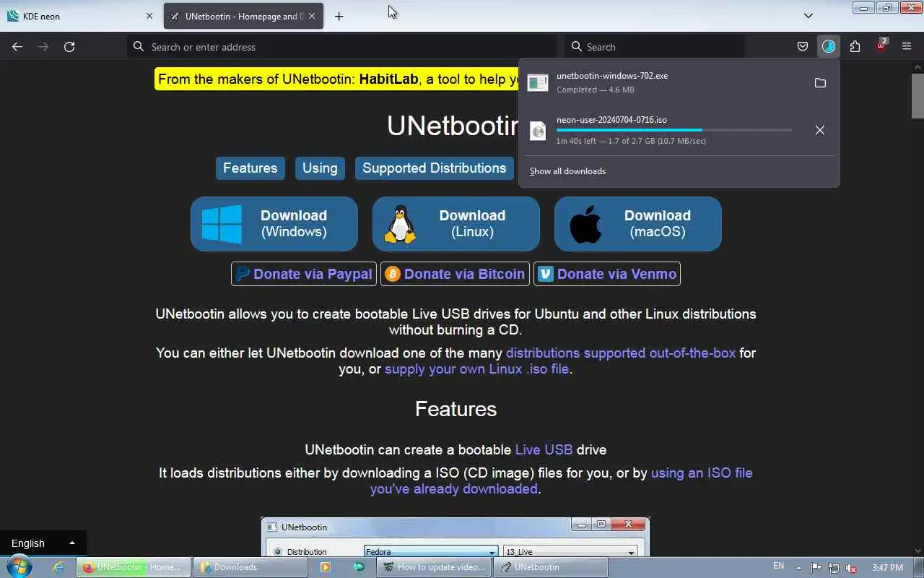Donate via Paypal link
The height and width of the screenshot is (578, 924).
point(304,274)
